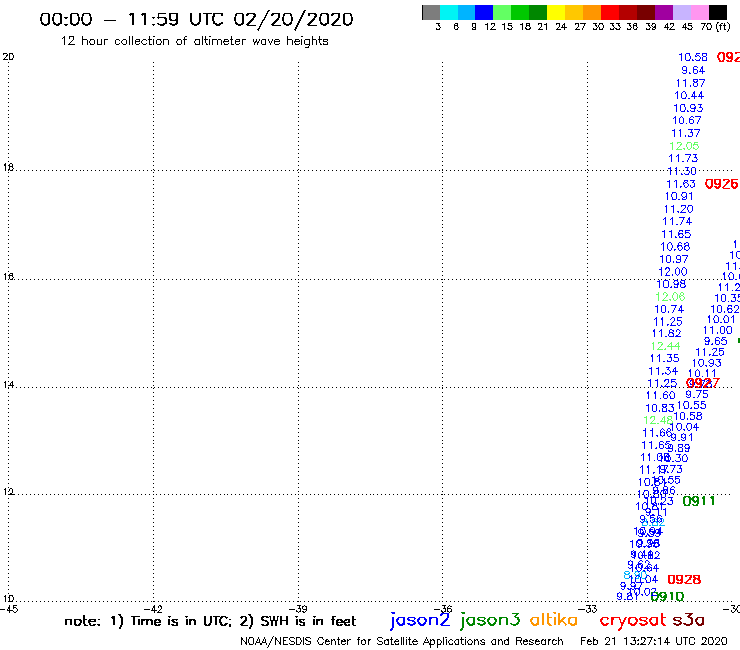This screenshot has height=650, width=740.
Task: Select the lavender swatch in the color bar
Action: tap(681, 12)
